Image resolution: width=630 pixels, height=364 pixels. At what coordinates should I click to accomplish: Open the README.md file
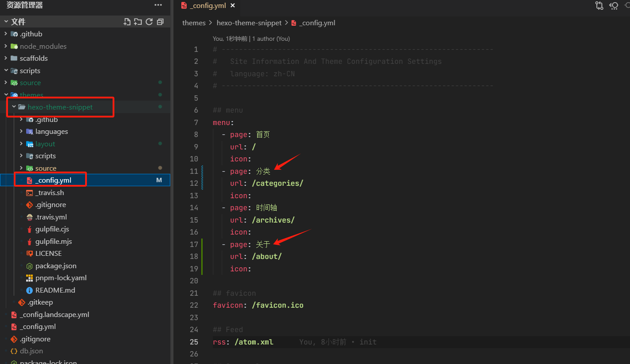point(55,290)
